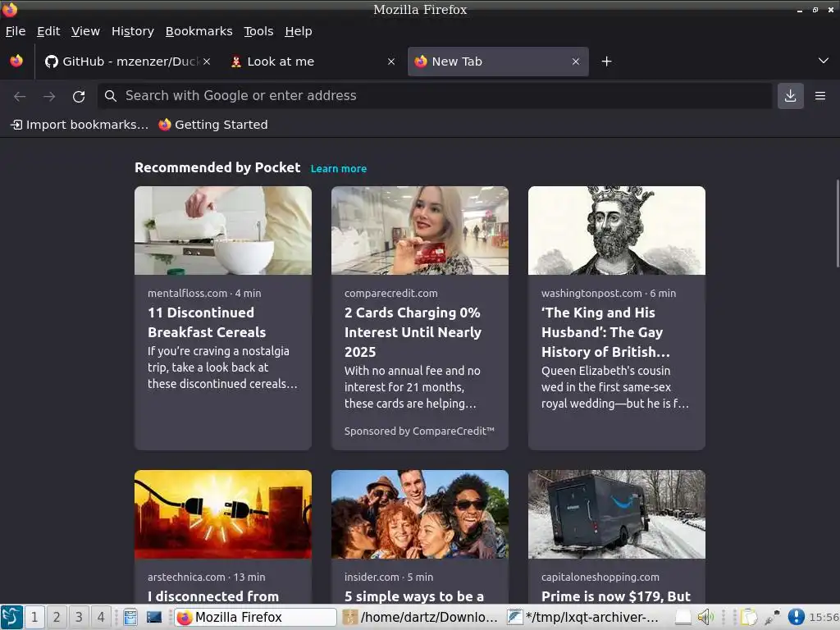Open the Tools menu
Image resolution: width=840 pixels, height=630 pixels.
tap(258, 31)
